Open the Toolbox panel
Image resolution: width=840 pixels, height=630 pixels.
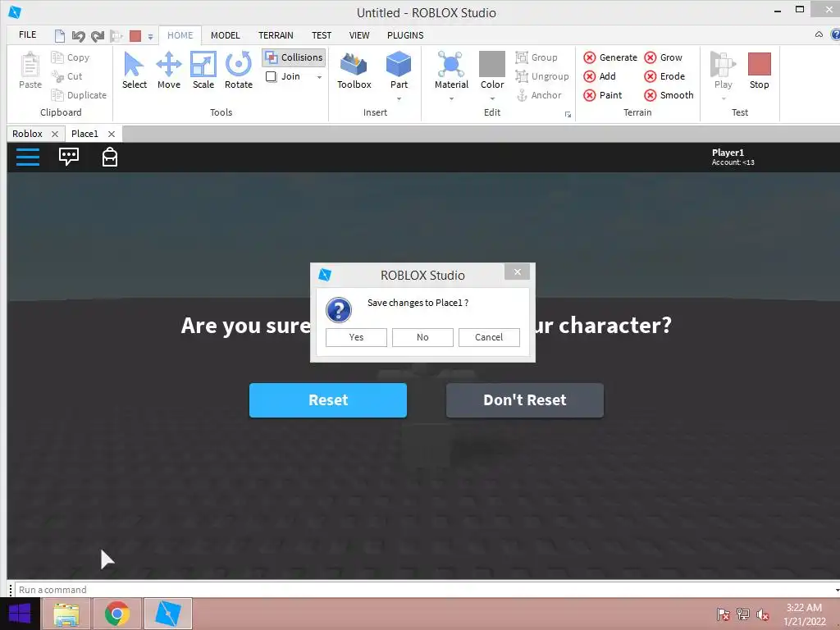[354, 71]
